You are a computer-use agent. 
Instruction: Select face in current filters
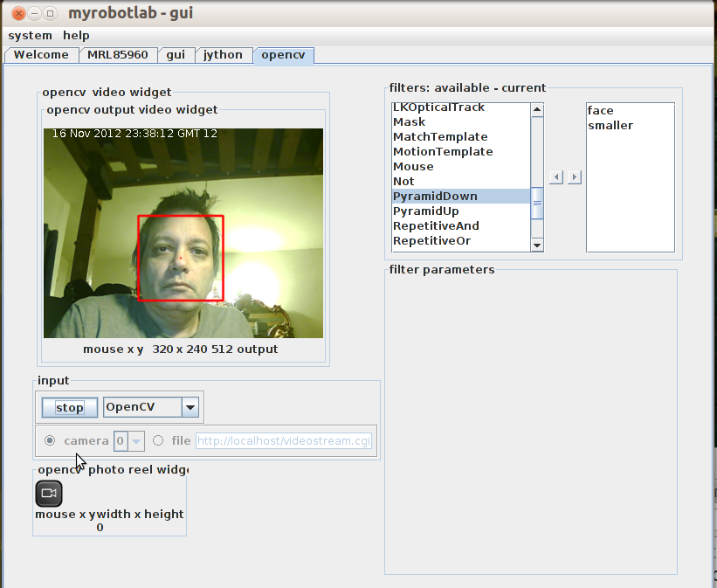[631, 111]
